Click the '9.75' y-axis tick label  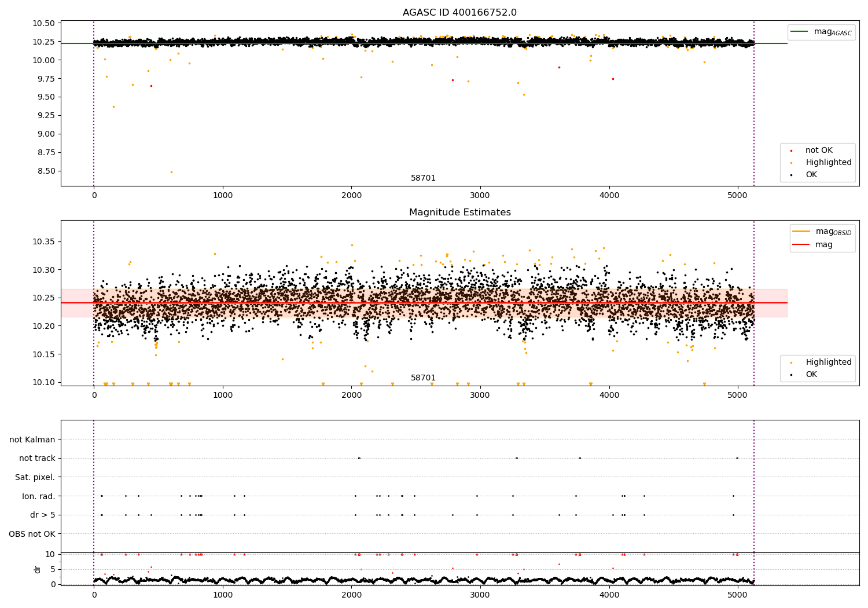(46, 79)
